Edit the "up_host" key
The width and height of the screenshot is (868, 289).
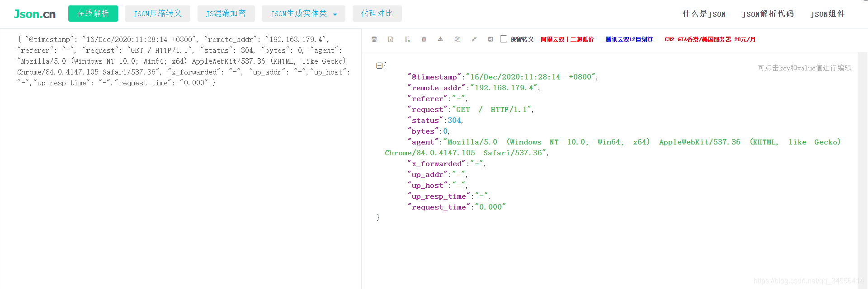[x=428, y=186]
